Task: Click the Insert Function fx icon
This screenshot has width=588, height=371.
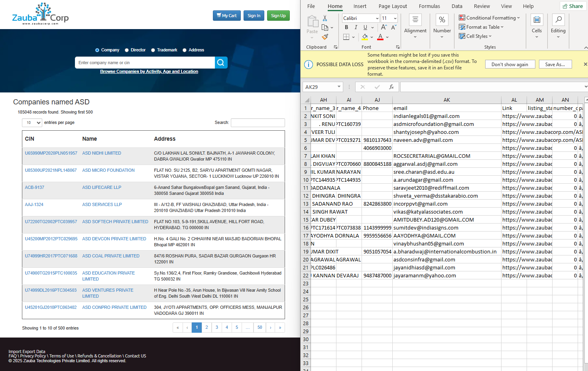Action: click(391, 87)
